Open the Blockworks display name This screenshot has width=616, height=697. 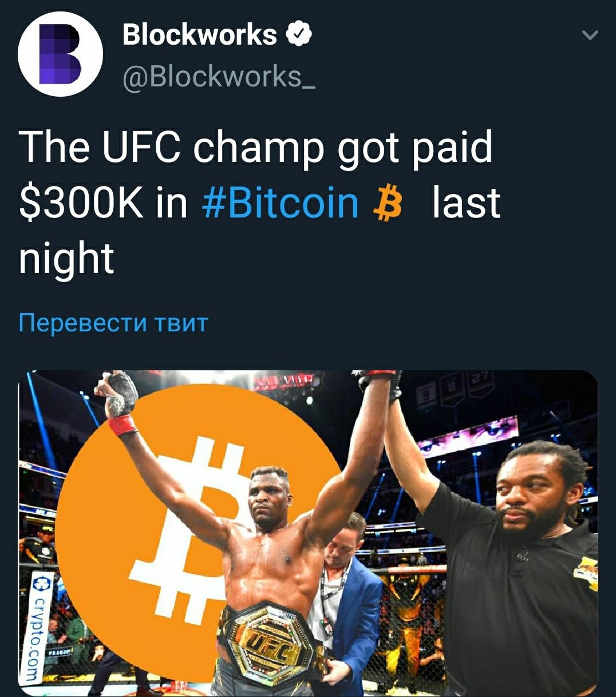click(x=200, y=35)
